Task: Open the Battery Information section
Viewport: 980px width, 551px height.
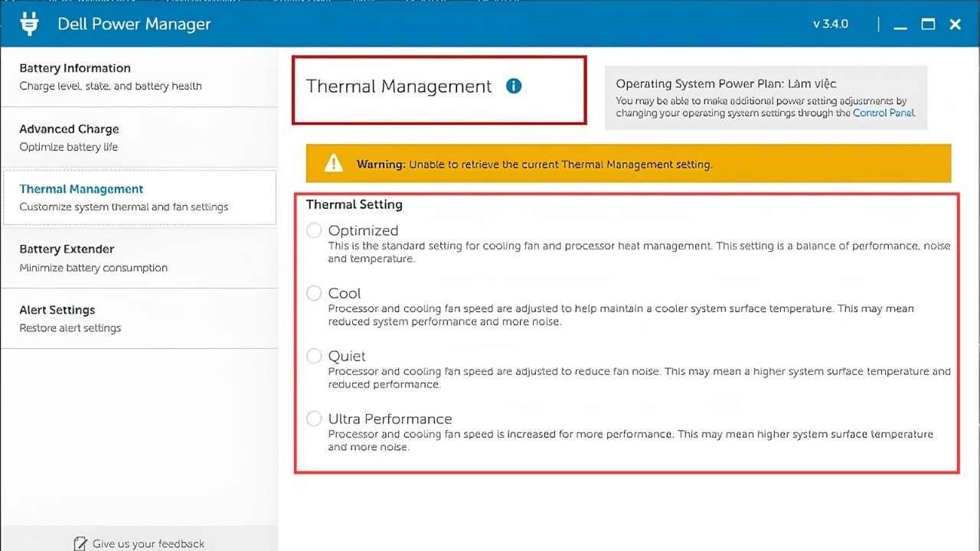Action: tap(139, 77)
